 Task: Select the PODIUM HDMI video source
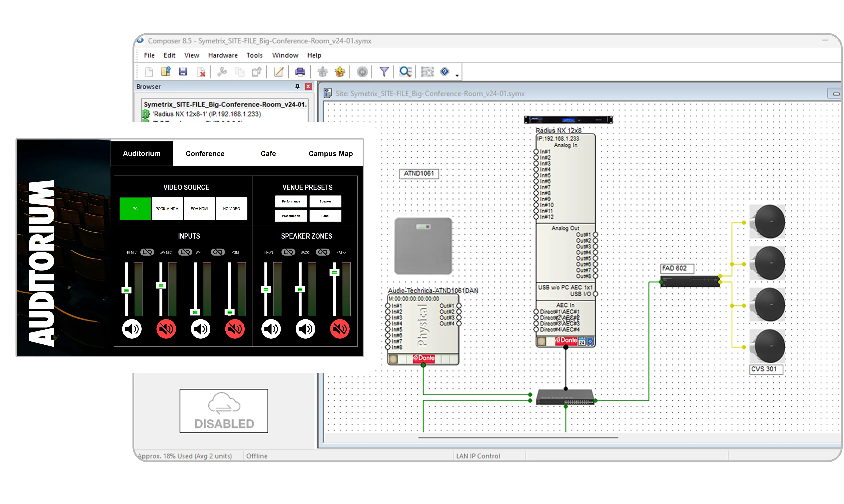(167, 208)
